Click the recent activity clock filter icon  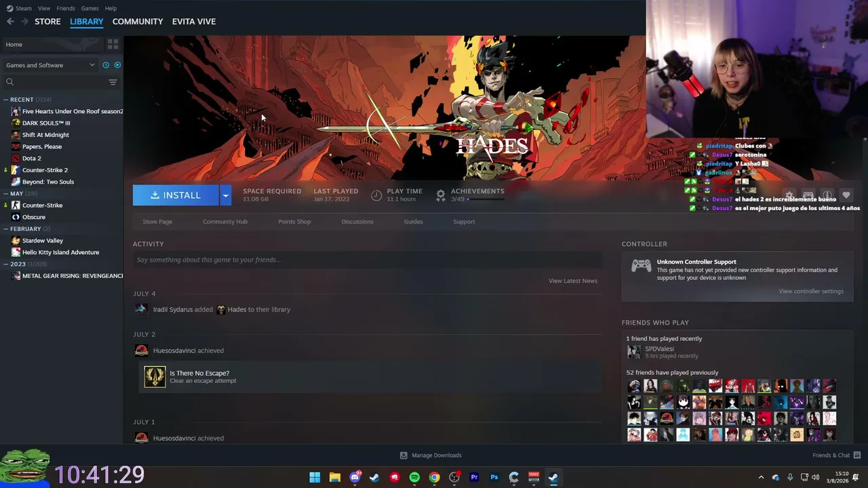tap(106, 65)
